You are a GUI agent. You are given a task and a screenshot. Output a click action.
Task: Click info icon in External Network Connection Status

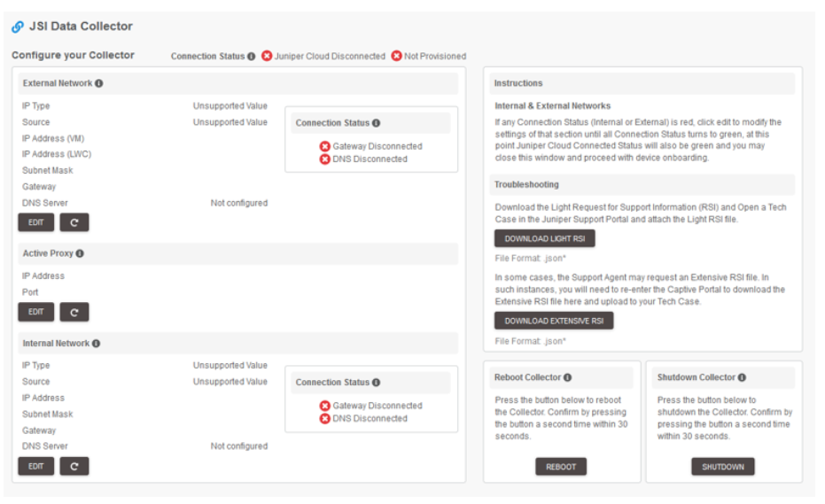[x=376, y=123]
